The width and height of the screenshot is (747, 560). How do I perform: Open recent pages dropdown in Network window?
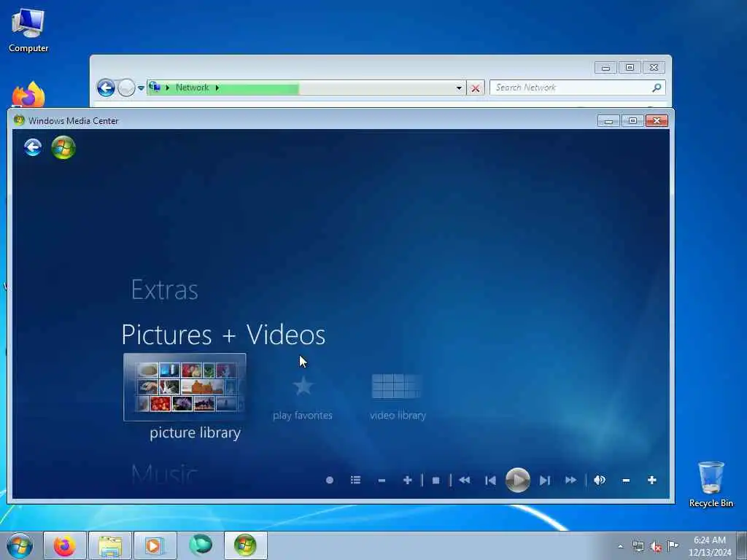141,88
